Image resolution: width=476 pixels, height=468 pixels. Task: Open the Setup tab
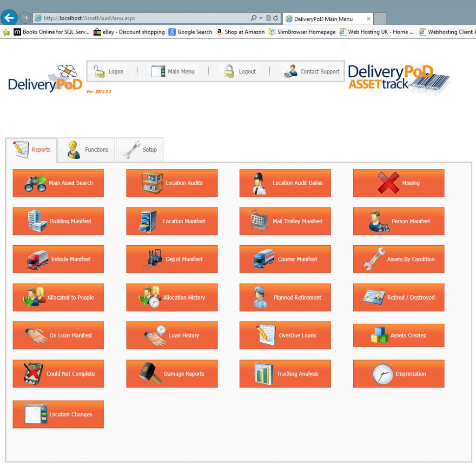click(140, 150)
